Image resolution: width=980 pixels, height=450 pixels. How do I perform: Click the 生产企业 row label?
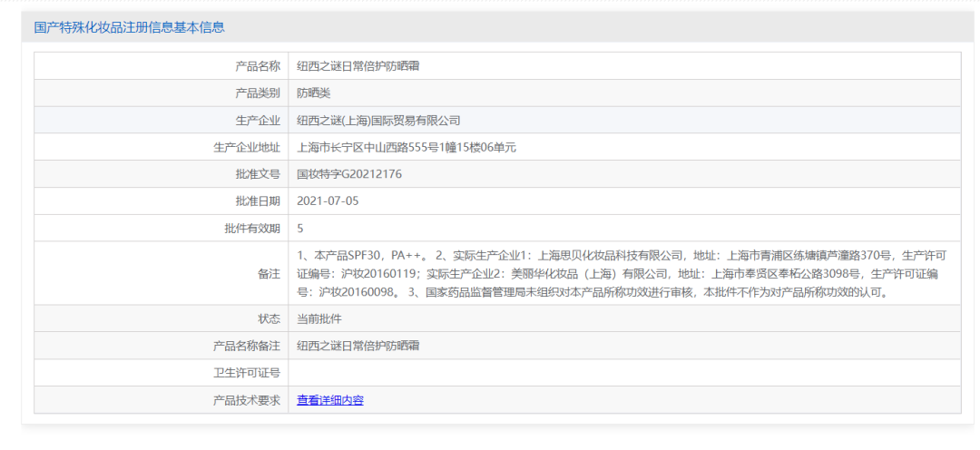(x=258, y=120)
